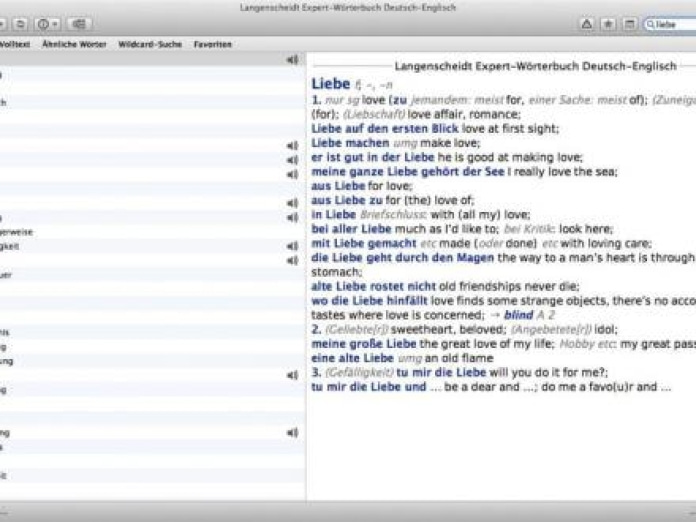Screen dimensions: 696x522
Task: Click the list-view icon right of the info button
Action: pos(79,24)
